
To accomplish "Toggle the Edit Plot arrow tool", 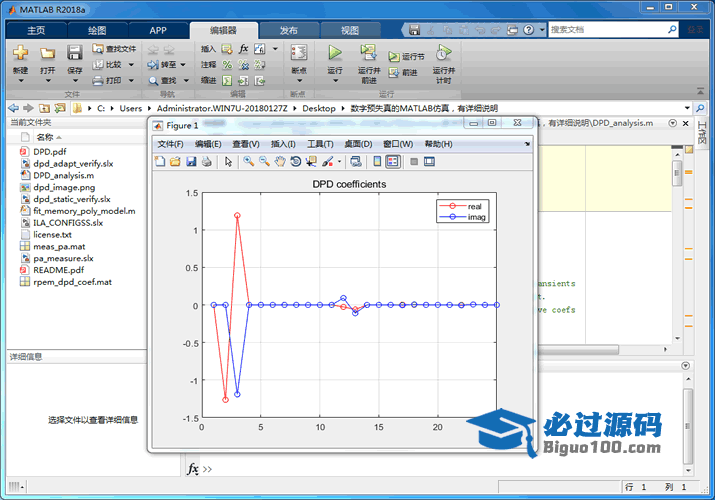I will tap(228, 161).
